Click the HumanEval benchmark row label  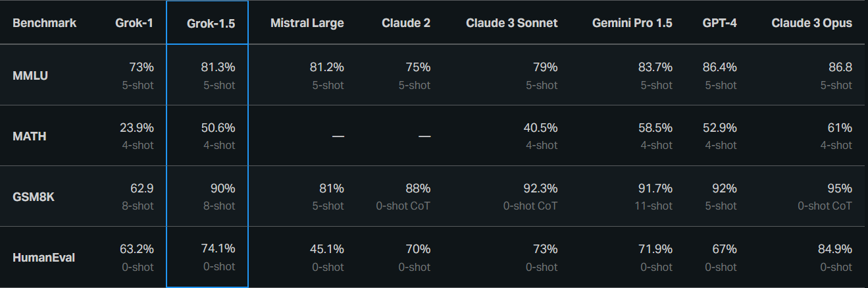tap(43, 258)
